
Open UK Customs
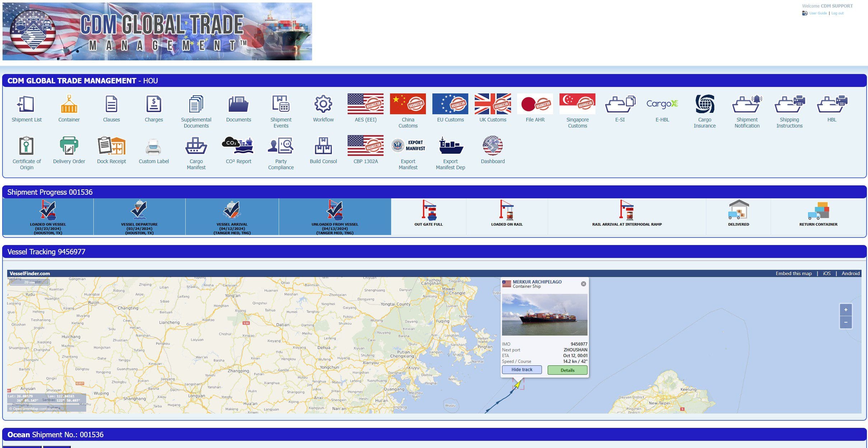[493, 104]
